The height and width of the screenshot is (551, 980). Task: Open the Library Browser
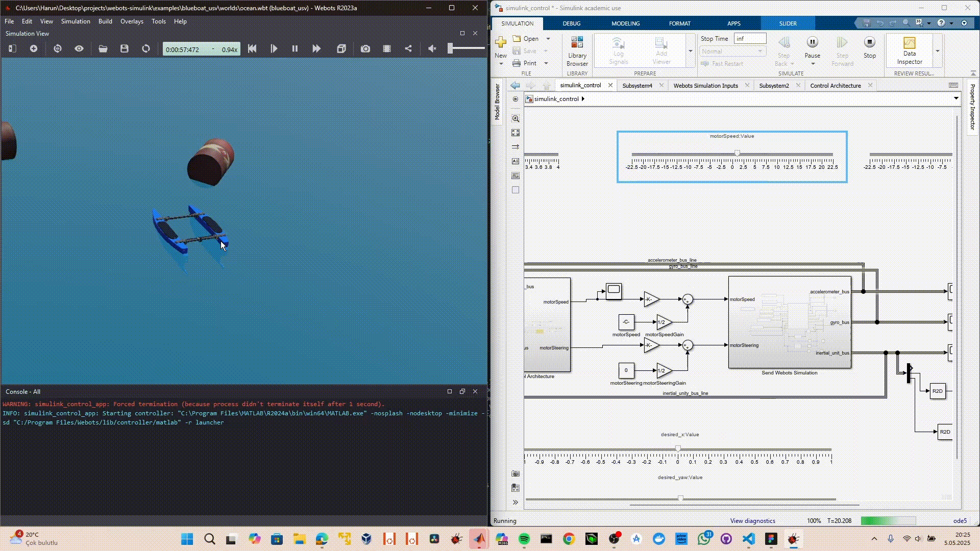pos(577,51)
